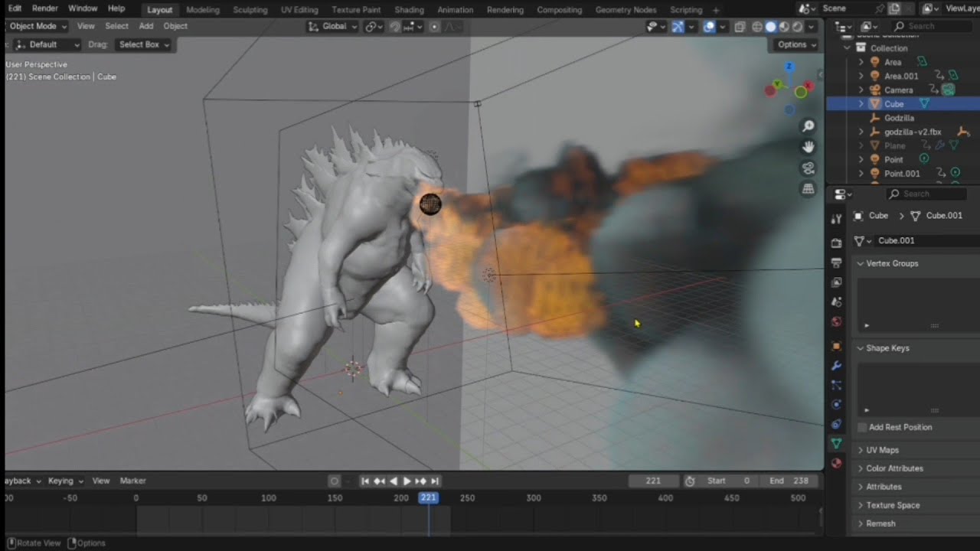The image size is (980, 551).
Task: Open Tool properties tab
Action: (836, 220)
